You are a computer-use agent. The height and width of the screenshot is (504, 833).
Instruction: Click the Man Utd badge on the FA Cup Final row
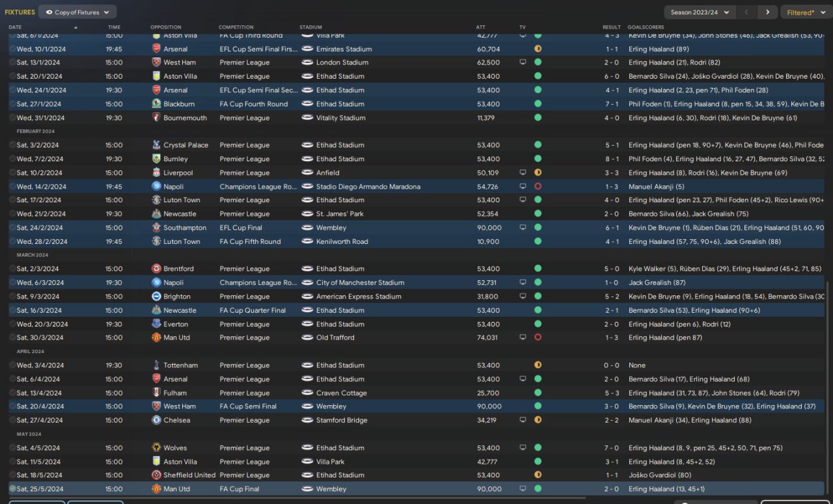click(x=156, y=489)
